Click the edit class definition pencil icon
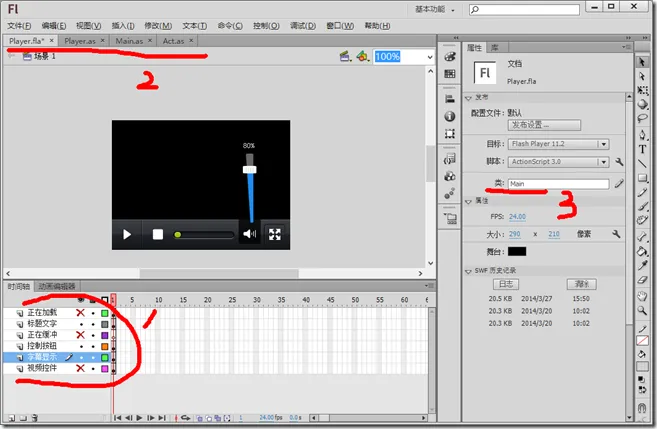The width and height of the screenshot is (657, 429). [620, 184]
